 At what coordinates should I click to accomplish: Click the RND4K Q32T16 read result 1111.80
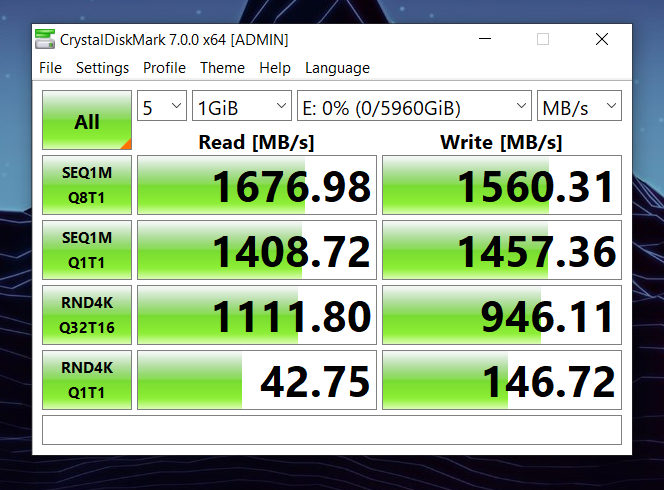(x=257, y=315)
